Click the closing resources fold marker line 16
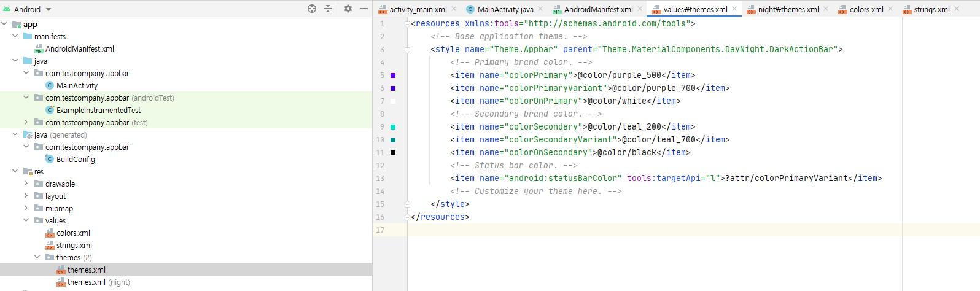Screen dimensions: 980x291 pos(407,217)
